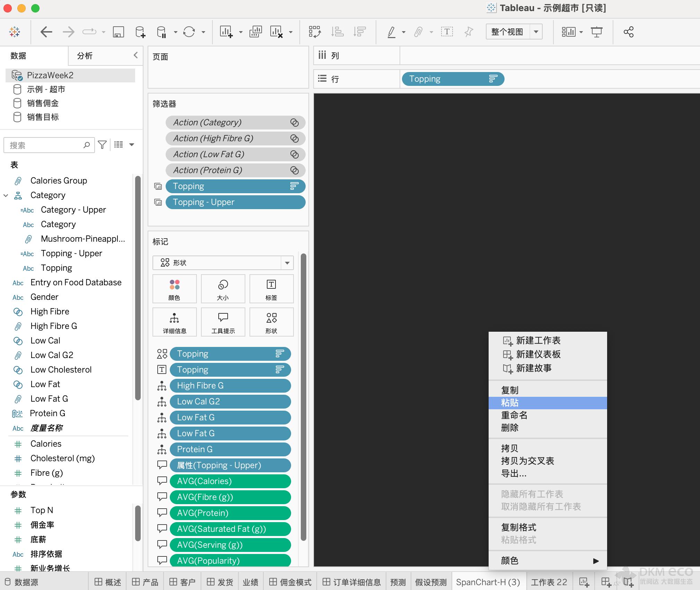Click the presentation mode icon
The height and width of the screenshot is (590, 700).
(x=596, y=32)
